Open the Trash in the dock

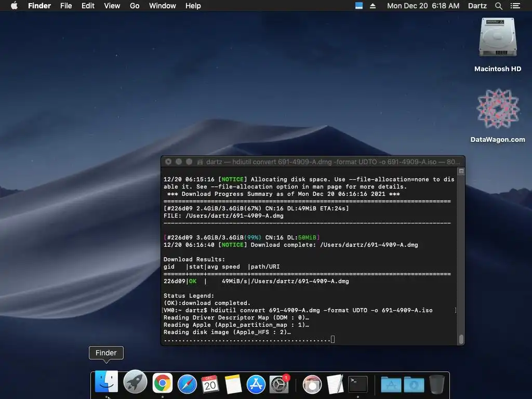(x=436, y=384)
